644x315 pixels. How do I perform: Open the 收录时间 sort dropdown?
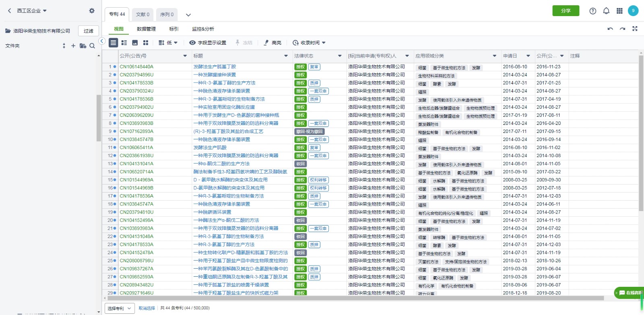tap(309, 43)
